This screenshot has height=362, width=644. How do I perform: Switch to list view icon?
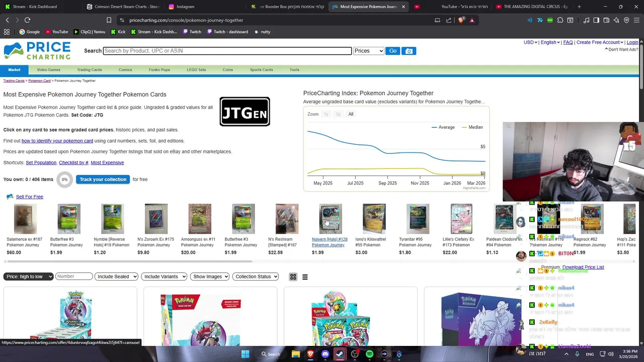[x=305, y=277]
